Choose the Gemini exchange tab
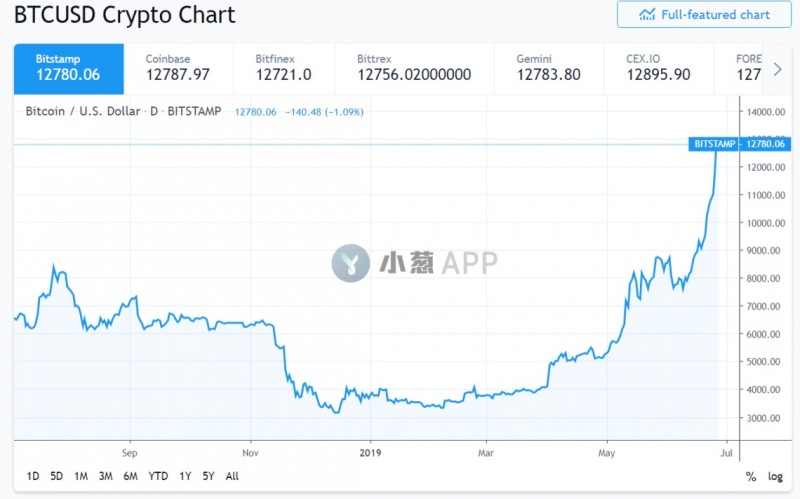 (x=548, y=68)
